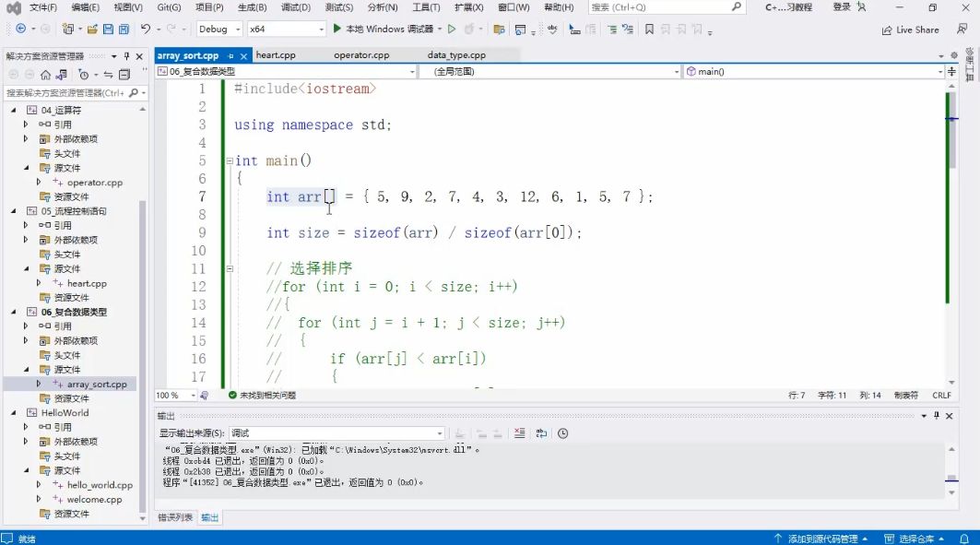Open the x64 platform dropdown
Image resolution: width=980 pixels, height=545 pixels.
coord(287,29)
